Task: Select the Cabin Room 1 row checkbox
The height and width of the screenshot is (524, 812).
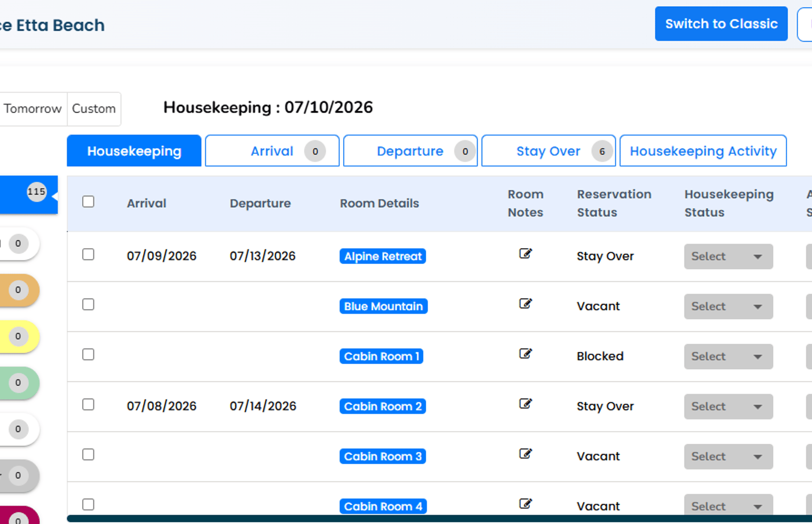Action: (x=88, y=354)
